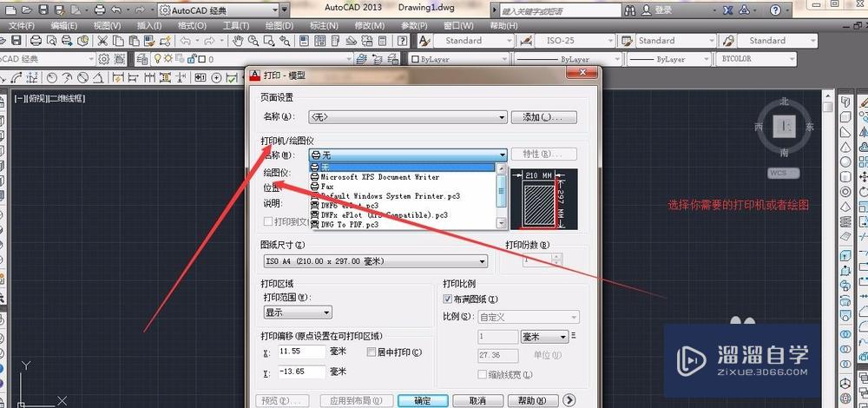Image resolution: width=868 pixels, height=408 pixels.
Task: Click the 帮助(H) button in plot dialog
Action: point(531,401)
